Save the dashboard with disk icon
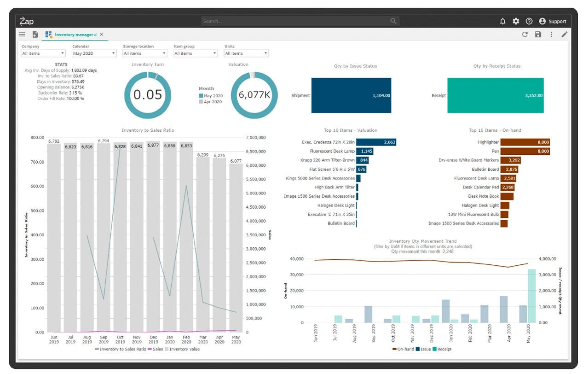The height and width of the screenshot is (374, 588). coord(538,35)
